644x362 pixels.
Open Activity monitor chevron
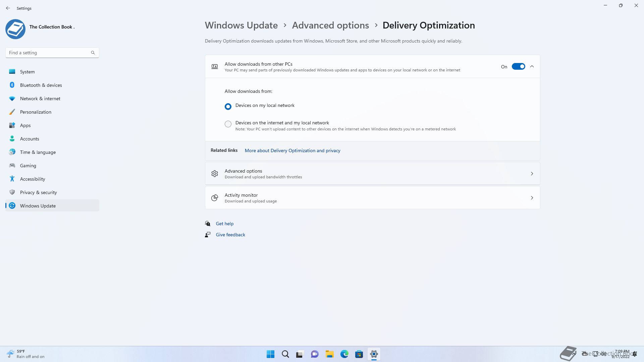532,198
